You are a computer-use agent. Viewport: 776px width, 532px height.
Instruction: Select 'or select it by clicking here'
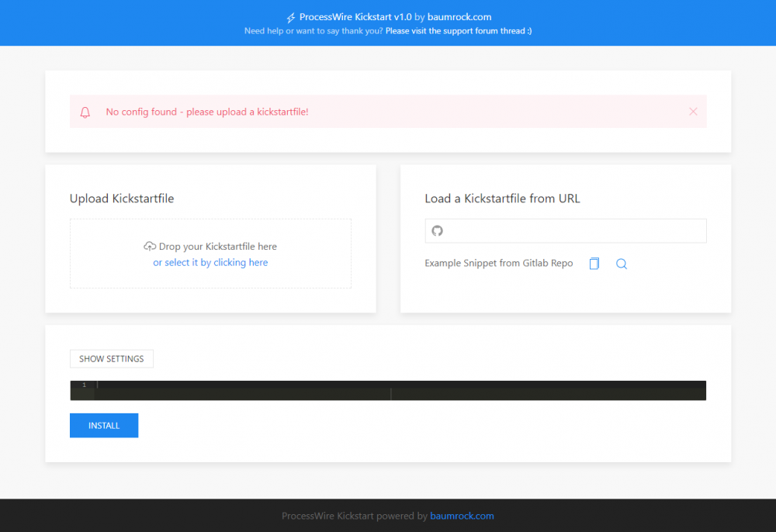(x=210, y=262)
